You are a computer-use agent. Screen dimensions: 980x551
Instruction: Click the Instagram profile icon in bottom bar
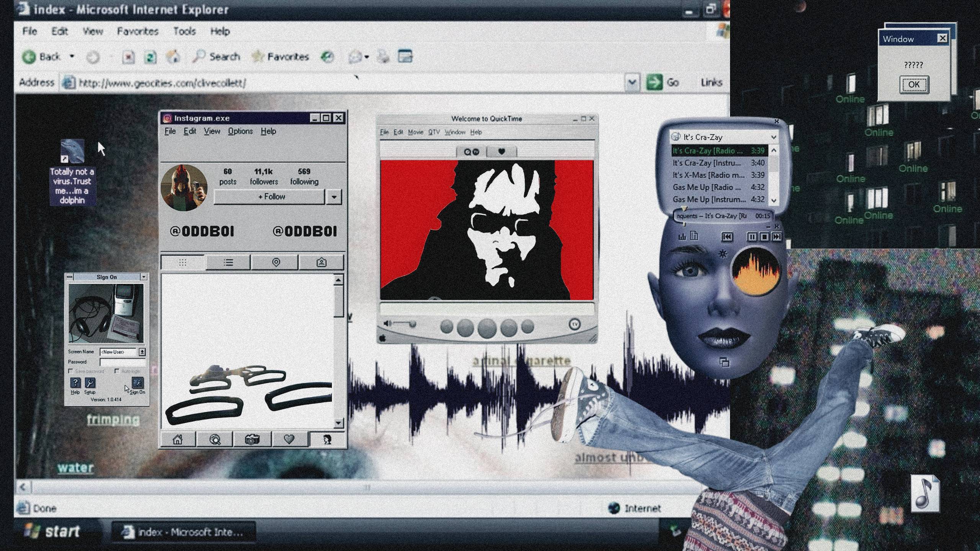pos(327,440)
